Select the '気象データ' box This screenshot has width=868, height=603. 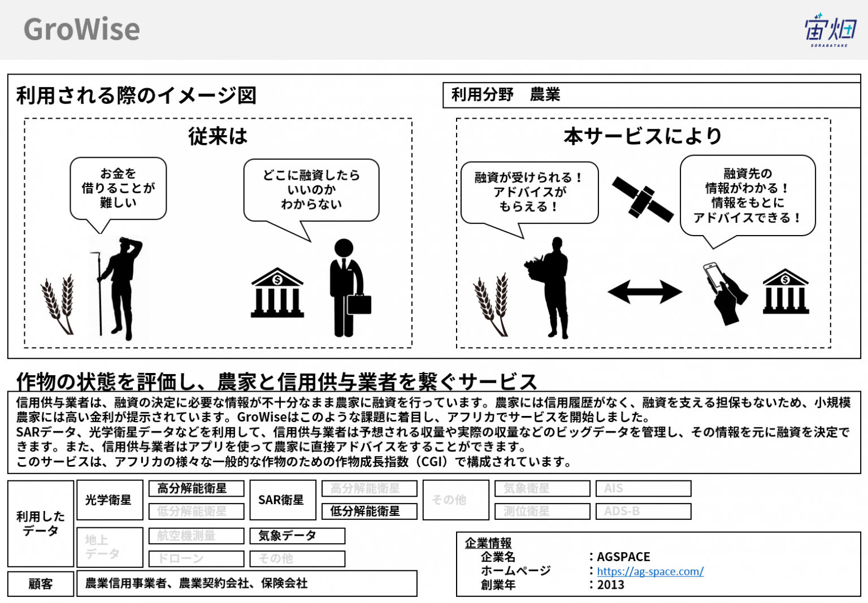pyautogui.click(x=297, y=536)
